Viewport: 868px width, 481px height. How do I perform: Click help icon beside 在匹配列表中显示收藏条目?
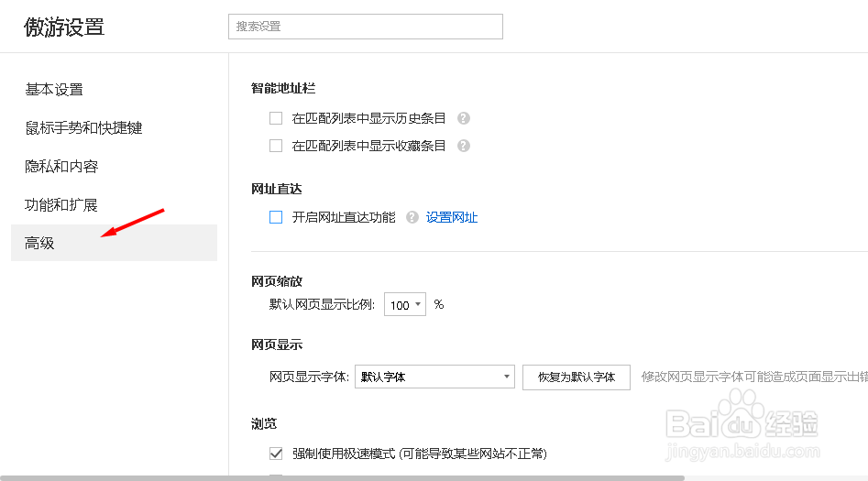click(x=464, y=146)
